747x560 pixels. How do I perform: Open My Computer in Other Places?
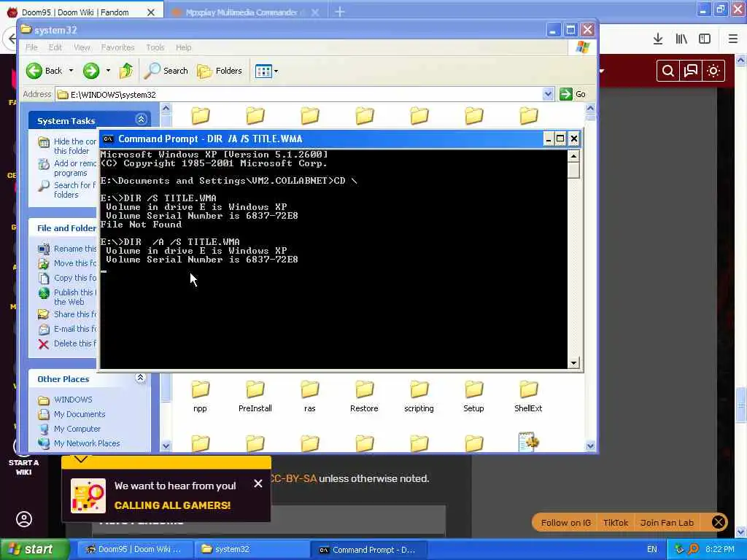(77, 429)
